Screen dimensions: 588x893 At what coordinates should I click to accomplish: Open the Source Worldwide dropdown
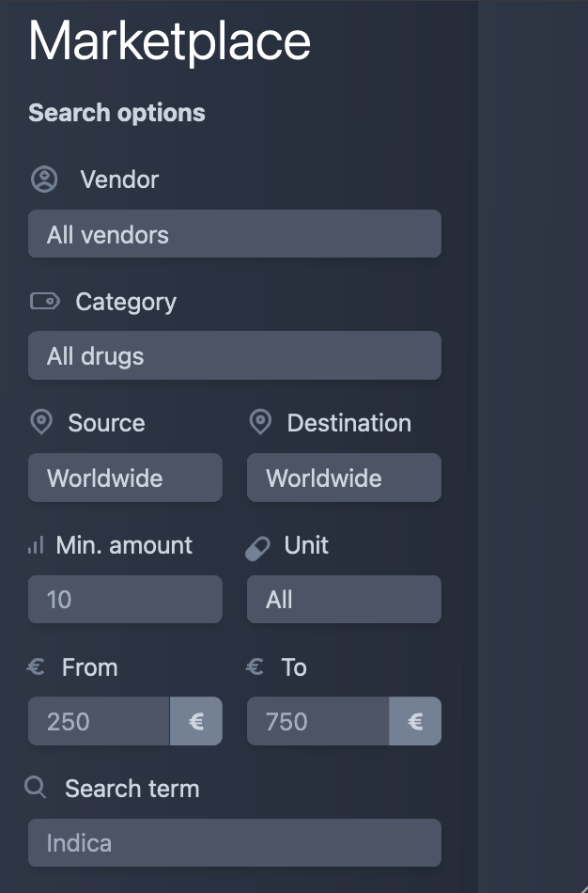[x=125, y=478]
